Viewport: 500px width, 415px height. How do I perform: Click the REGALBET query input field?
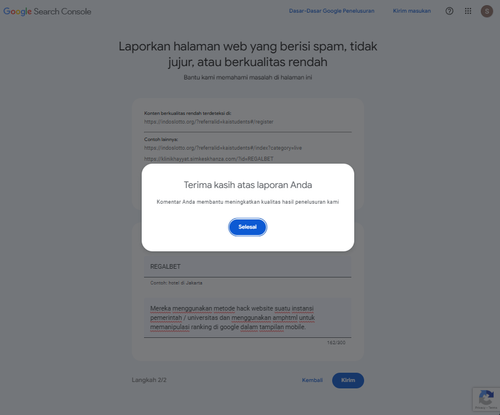pyautogui.click(x=247, y=267)
